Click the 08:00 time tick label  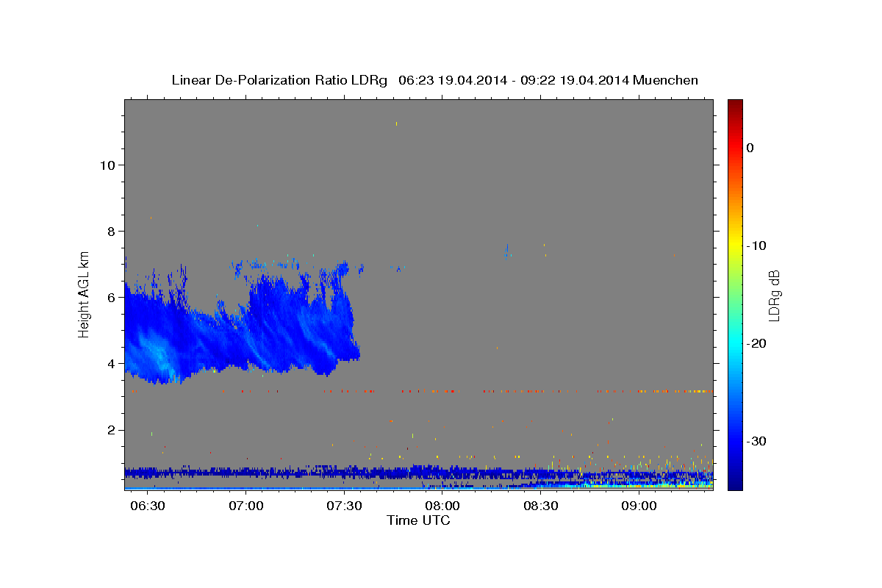pos(443,507)
